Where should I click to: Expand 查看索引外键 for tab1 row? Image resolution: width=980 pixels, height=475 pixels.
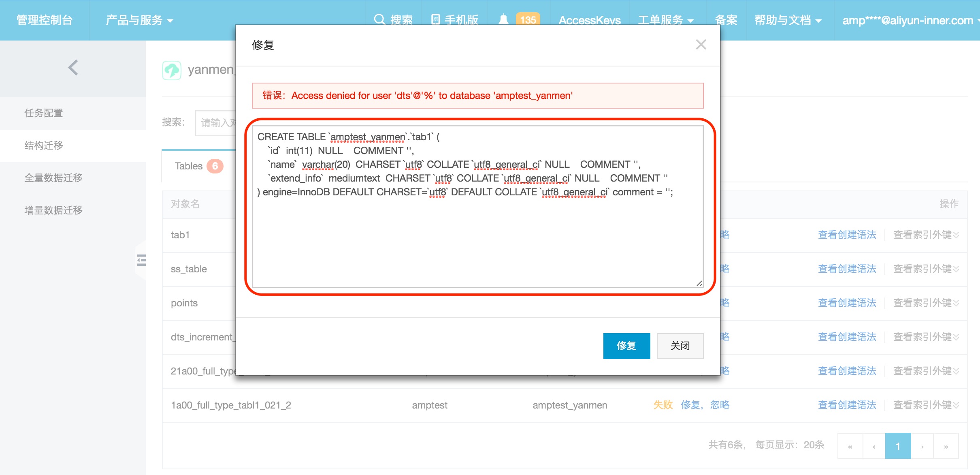(x=926, y=235)
